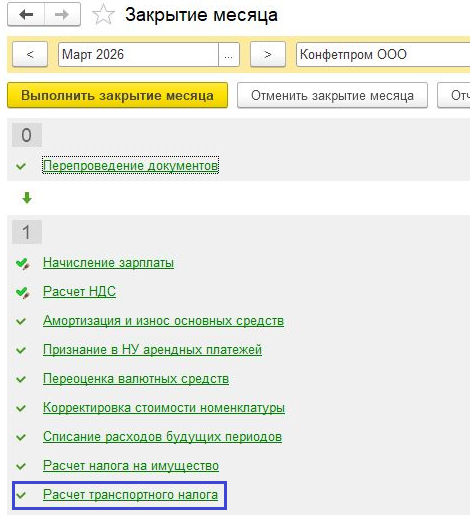Switch to next month with > button

pyautogui.click(x=268, y=54)
